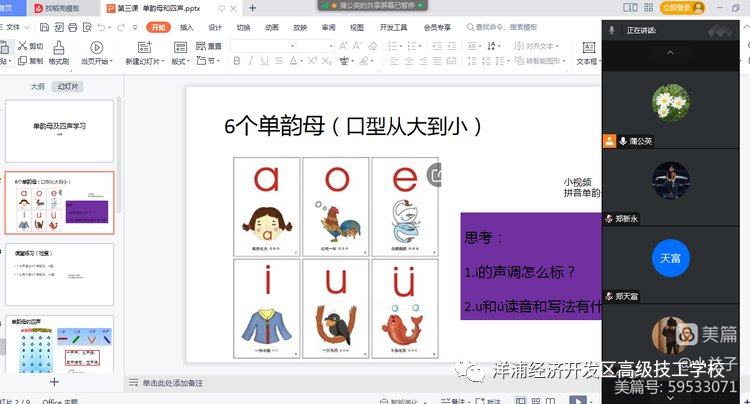The image size is (750, 404).
Task: Click the microphone icon in meeting panel
Action: tap(612, 30)
